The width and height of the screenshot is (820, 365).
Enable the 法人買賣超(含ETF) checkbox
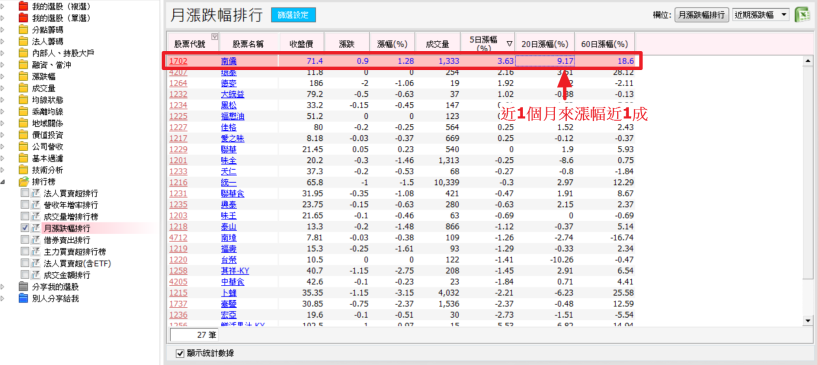pos(25,263)
